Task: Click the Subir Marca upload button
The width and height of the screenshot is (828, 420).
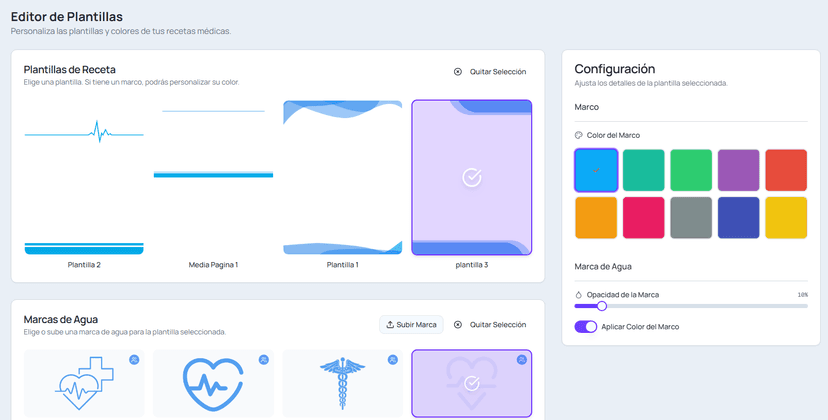Action: tap(411, 325)
